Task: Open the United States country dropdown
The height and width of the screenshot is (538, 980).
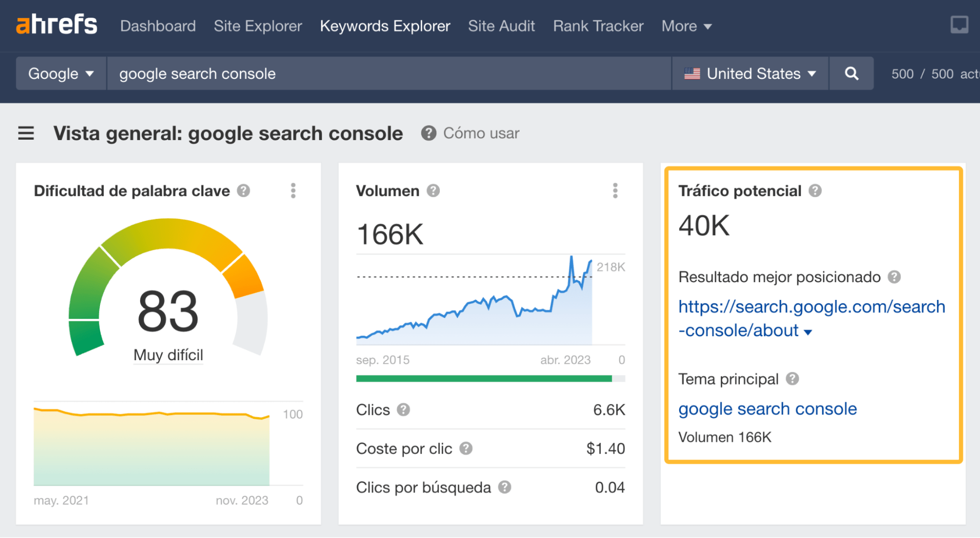Action: click(x=750, y=73)
